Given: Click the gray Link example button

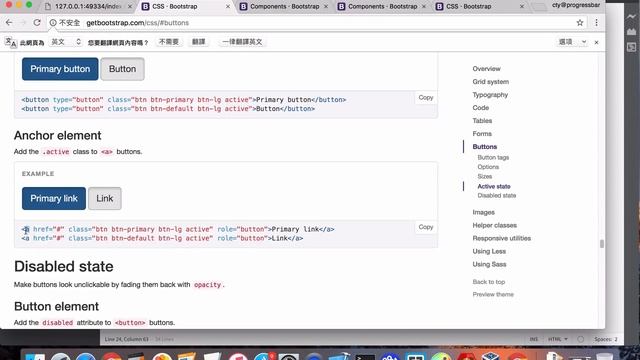Looking at the screenshot, I should point(105,198).
